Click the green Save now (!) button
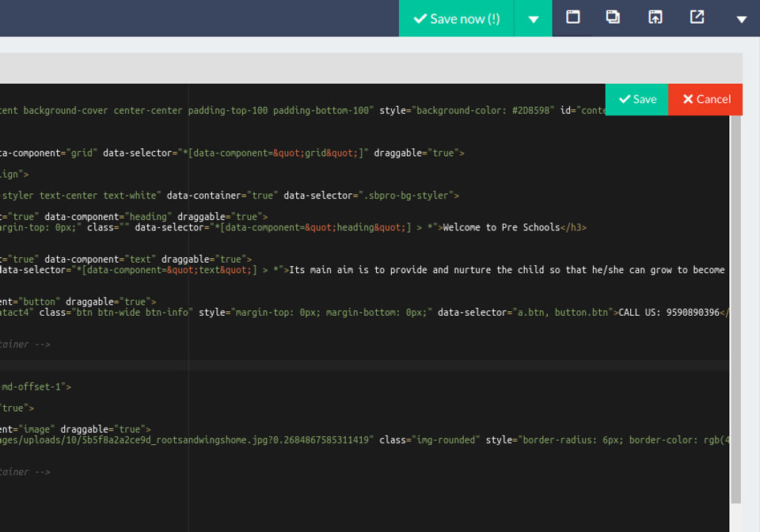This screenshot has width=760, height=532. [456, 18]
